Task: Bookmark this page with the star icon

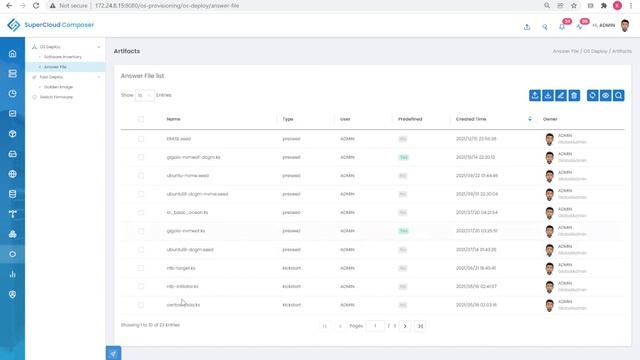Action: [x=574, y=6]
